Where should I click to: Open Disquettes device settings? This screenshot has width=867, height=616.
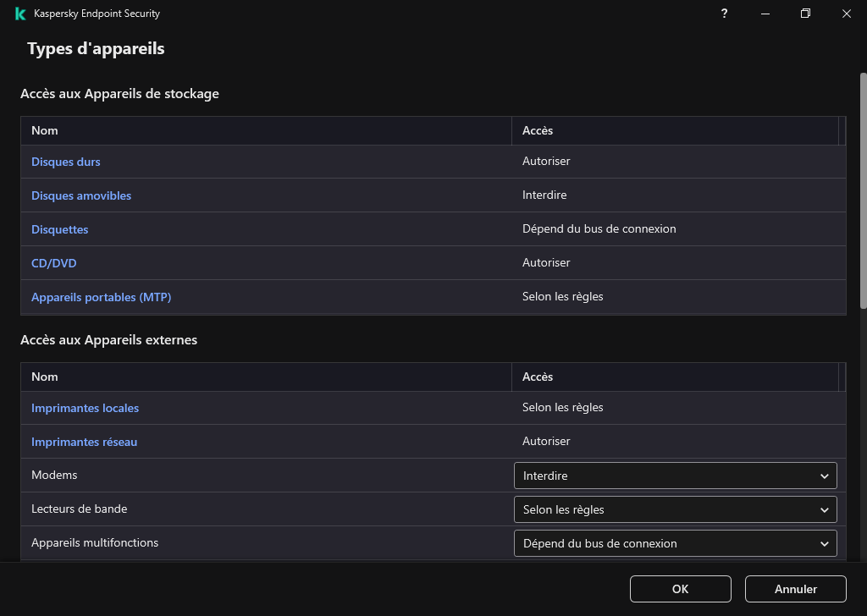(59, 229)
